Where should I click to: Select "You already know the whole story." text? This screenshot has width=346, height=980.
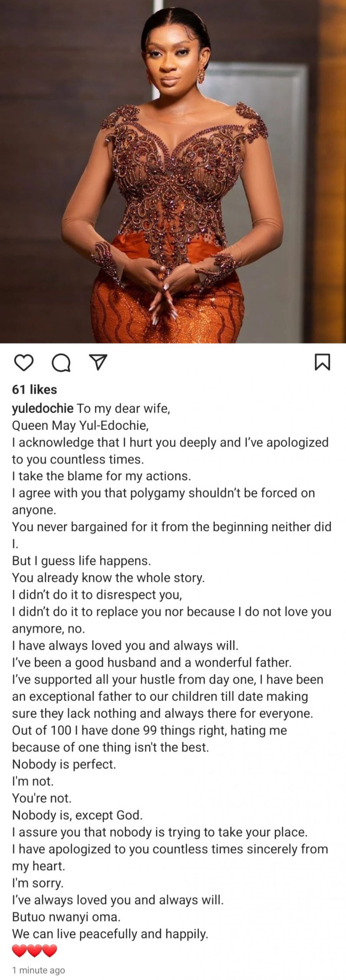point(108,578)
